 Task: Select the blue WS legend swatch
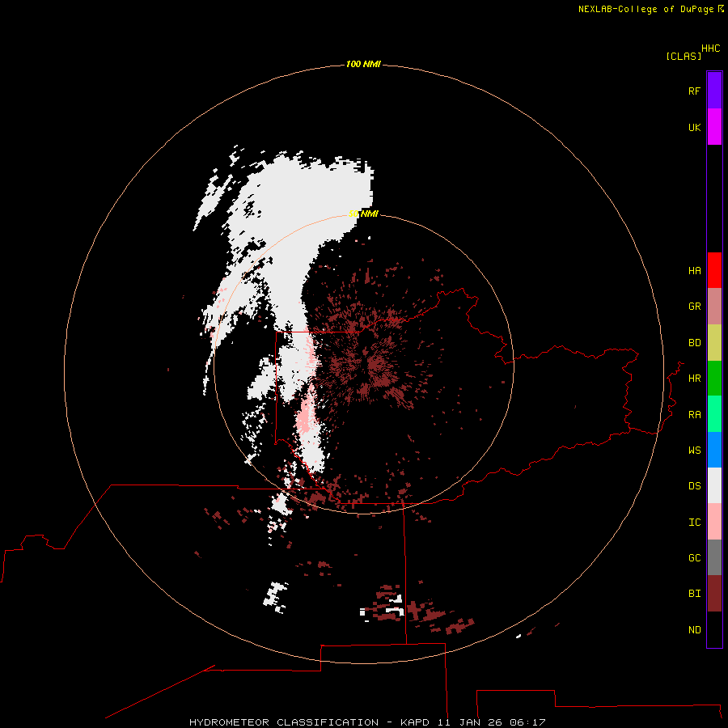coord(714,450)
